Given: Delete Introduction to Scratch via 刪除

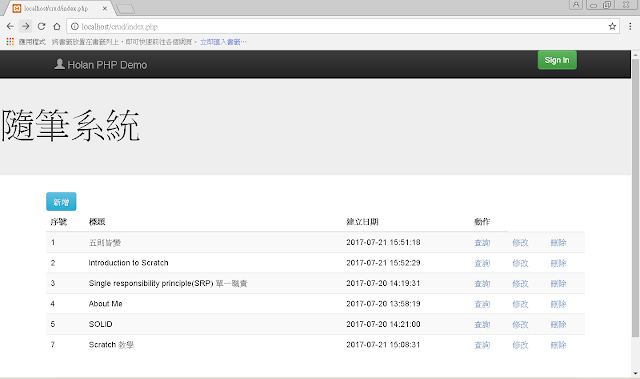Looking at the screenshot, I should pos(558,263).
